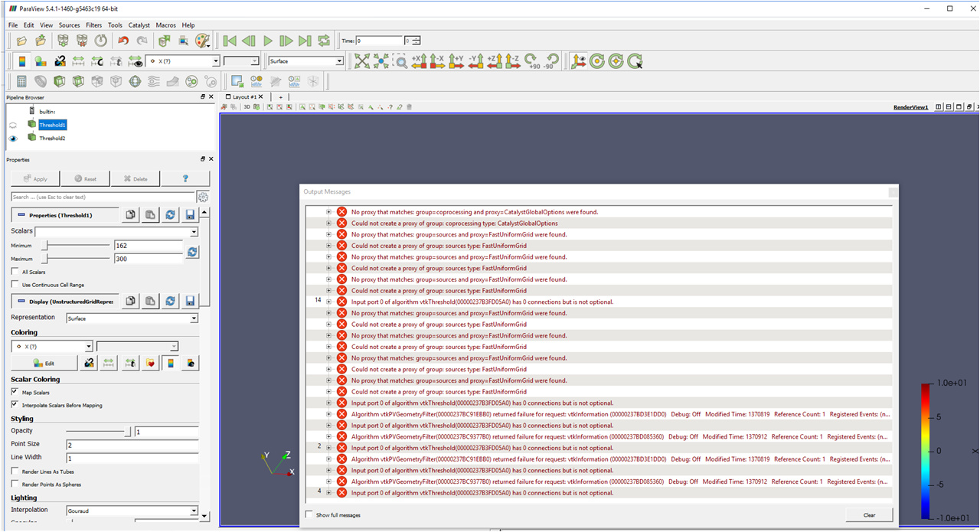Toggle color legend visibility in main toolbar
Screen dimensions: 980x532
21,61
